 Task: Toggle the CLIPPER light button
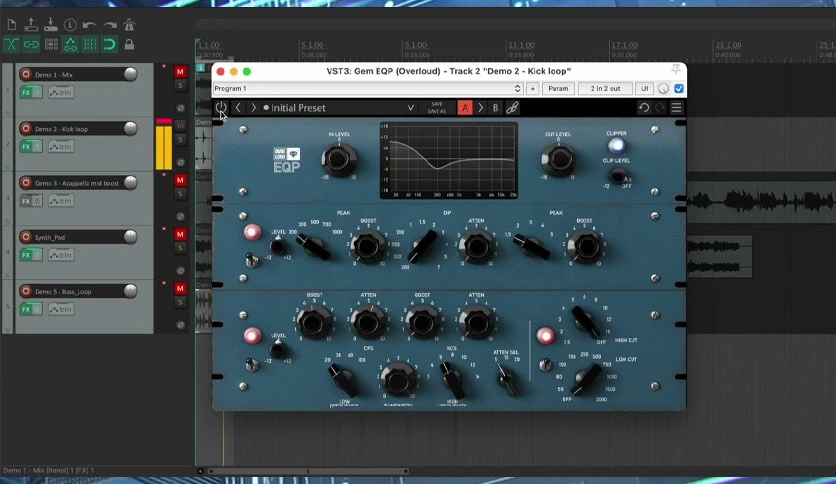pyautogui.click(x=616, y=145)
